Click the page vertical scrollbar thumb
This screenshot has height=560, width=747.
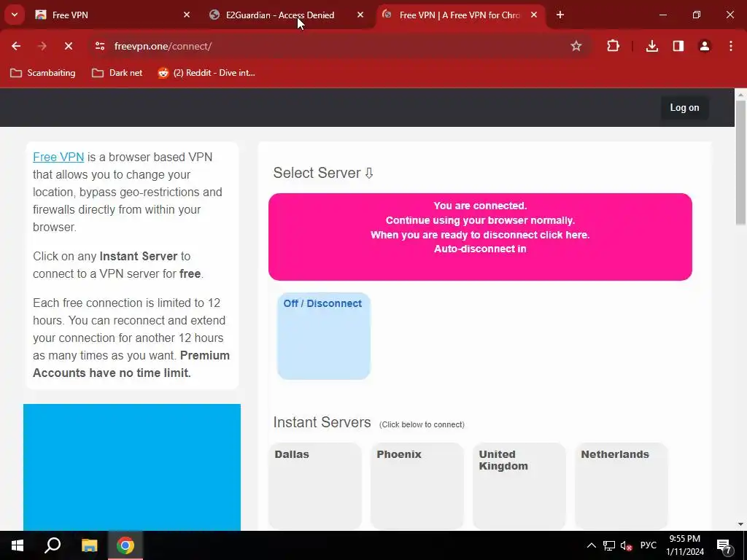(740, 162)
